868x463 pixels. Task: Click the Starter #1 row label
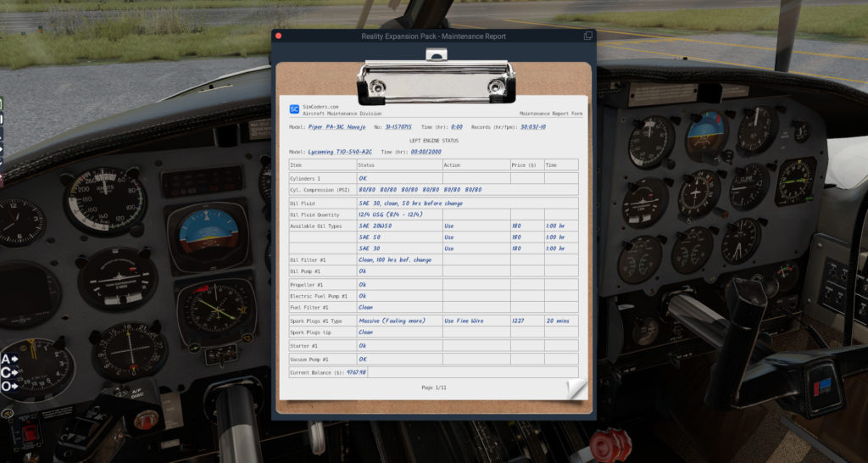[x=304, y=346]
